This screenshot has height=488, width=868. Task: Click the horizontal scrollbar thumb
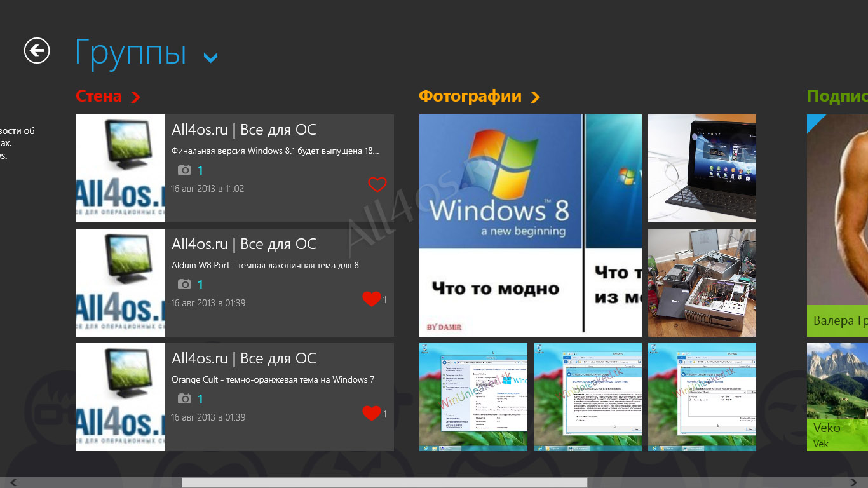384,483
